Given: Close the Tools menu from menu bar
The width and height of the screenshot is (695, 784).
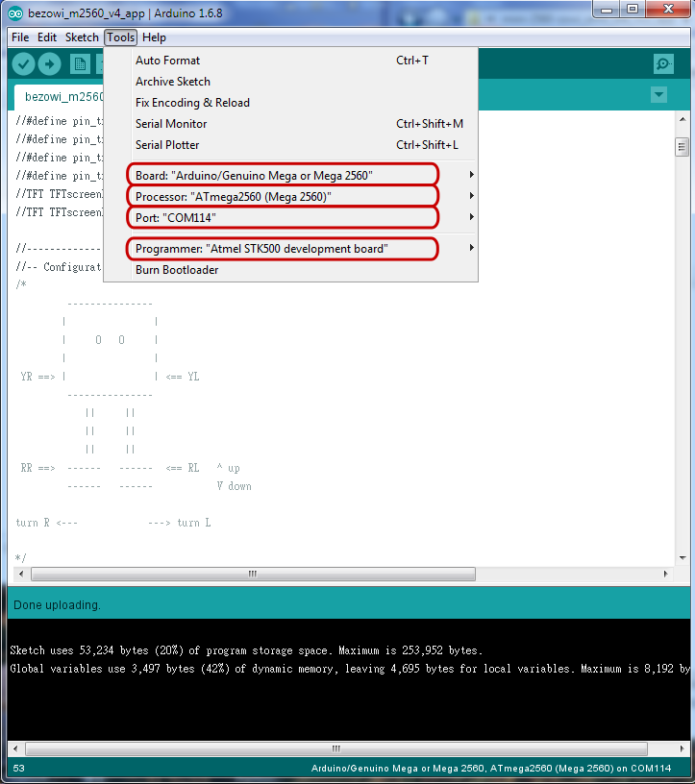Looking at the screenshot, I should tap(120, 37).
